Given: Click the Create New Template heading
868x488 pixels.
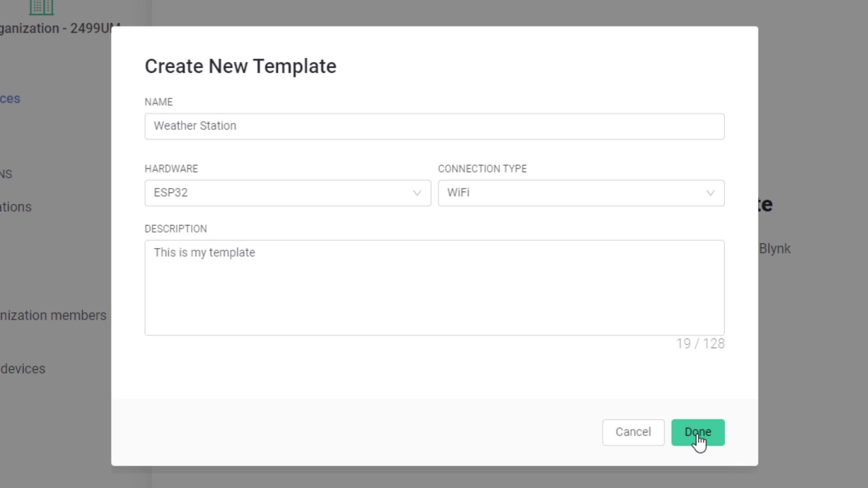Looking at the screenshot, I should click(240, 66).
